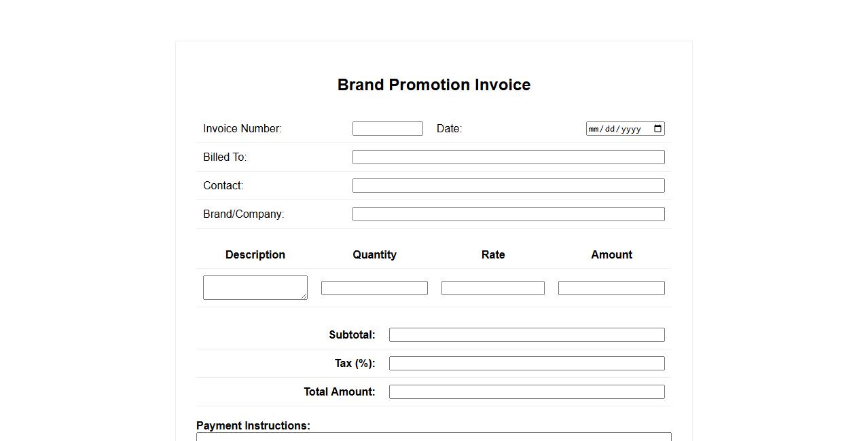The height and width of the screenshot is (441, 868).
Task: Click inside the Description textarea
Action: point(255,287)
